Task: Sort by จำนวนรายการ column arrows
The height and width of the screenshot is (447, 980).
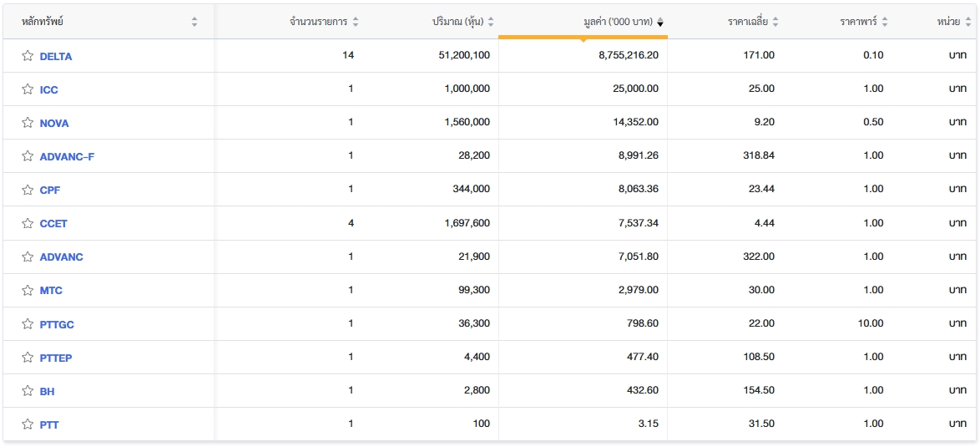Action: [356, 22]
